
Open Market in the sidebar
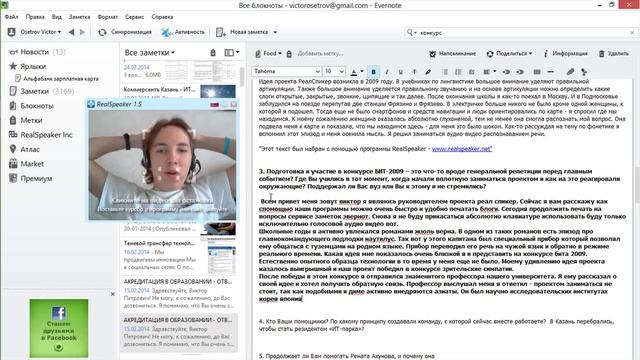coord(26,164)
